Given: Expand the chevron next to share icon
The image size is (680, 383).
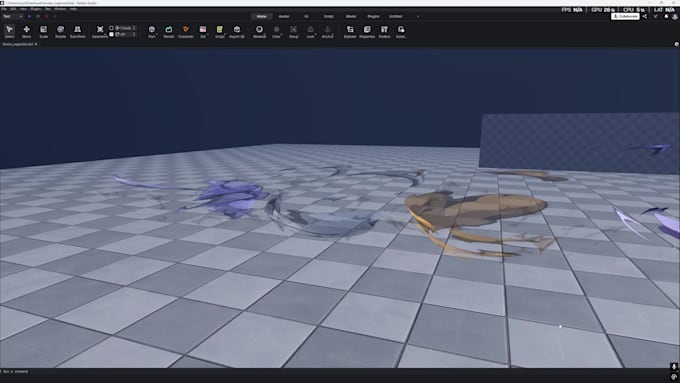Looking at the screenshot, I should pyautogui.click(x=655, y=16).
